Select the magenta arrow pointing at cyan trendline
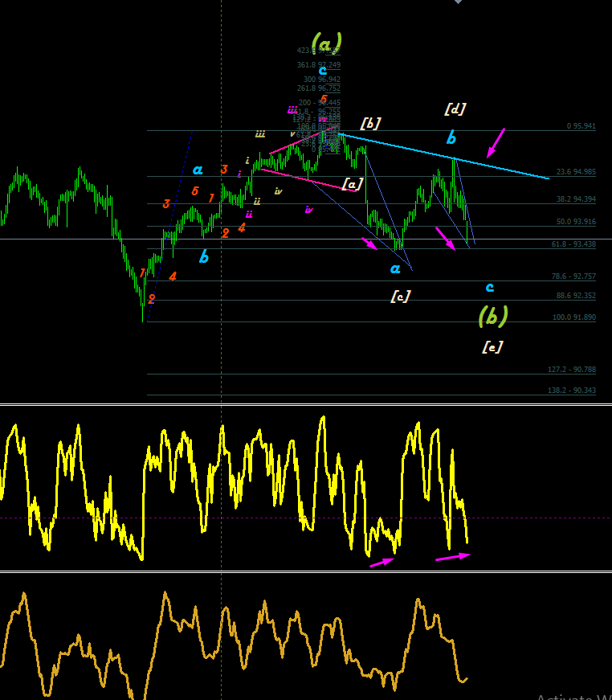Image resolution: width=612 pixels, height=700 pixels. click(495, 143)
